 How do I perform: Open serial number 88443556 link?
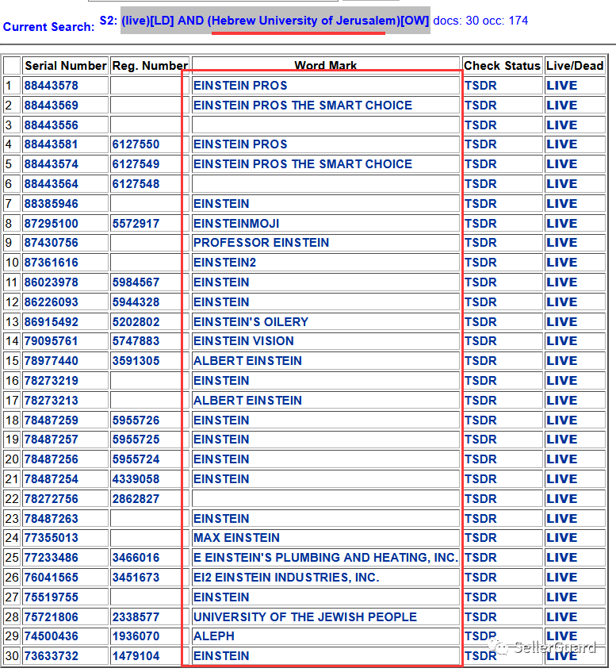(x=51, y=125)
